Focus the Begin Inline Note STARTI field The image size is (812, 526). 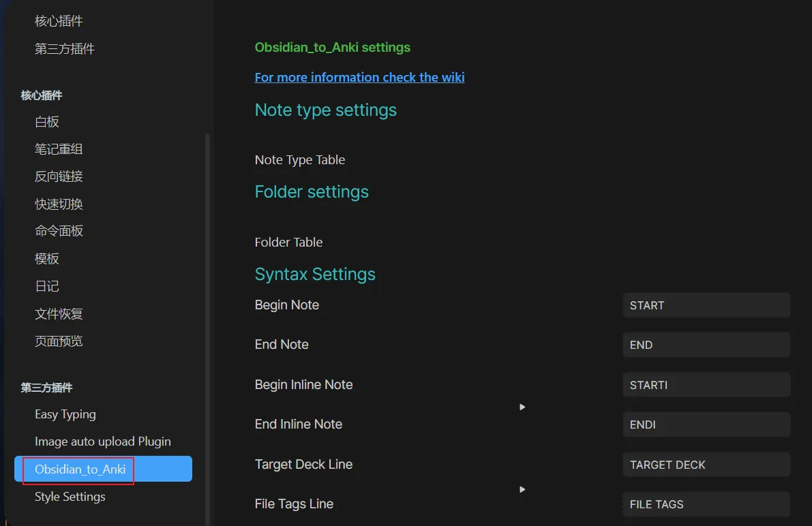pos(706,385)
